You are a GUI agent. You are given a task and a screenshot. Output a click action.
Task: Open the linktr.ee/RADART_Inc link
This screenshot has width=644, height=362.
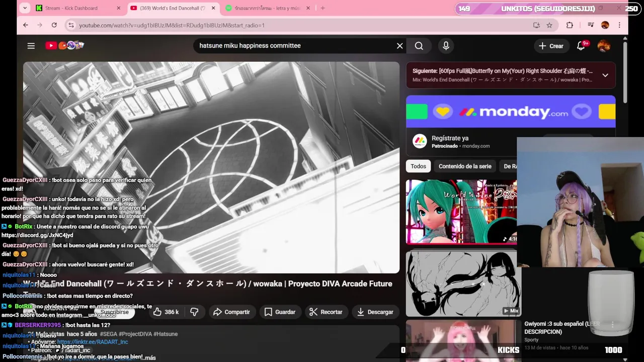point(93,342)
